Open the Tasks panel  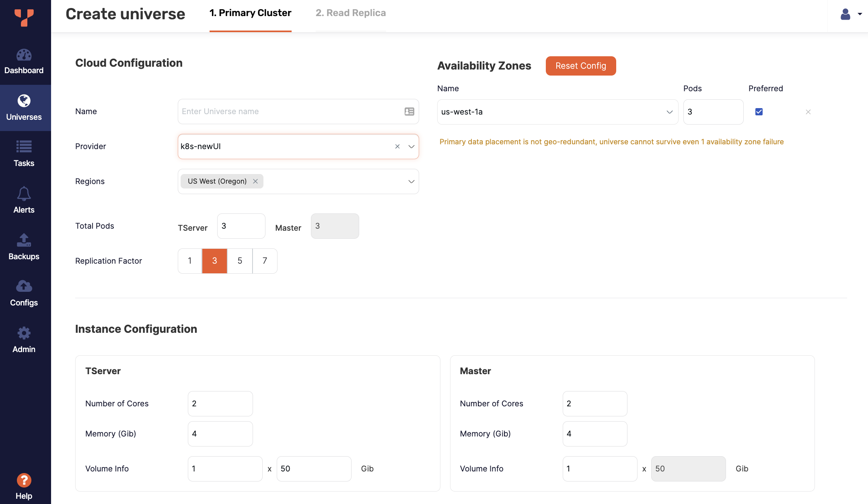pos(24,148)
